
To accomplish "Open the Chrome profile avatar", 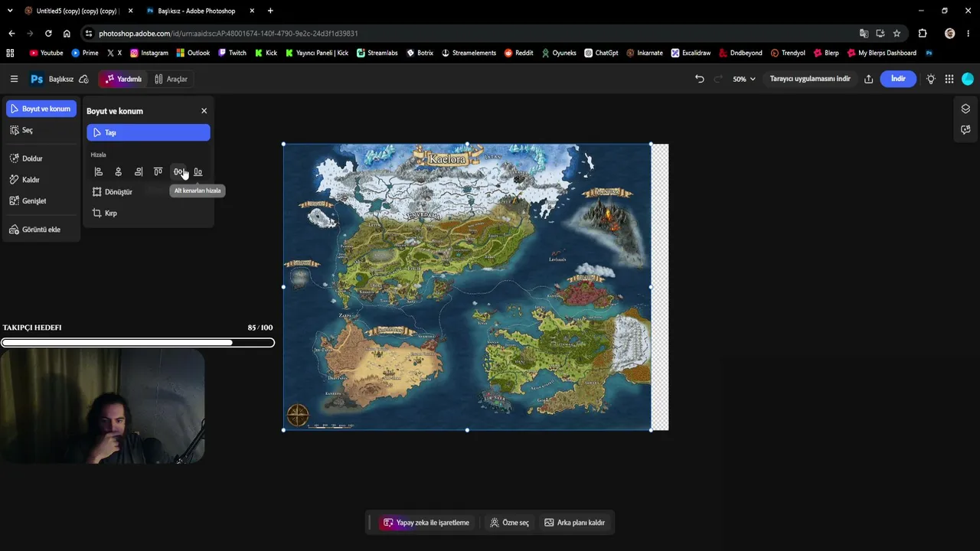I will [950, 34].
